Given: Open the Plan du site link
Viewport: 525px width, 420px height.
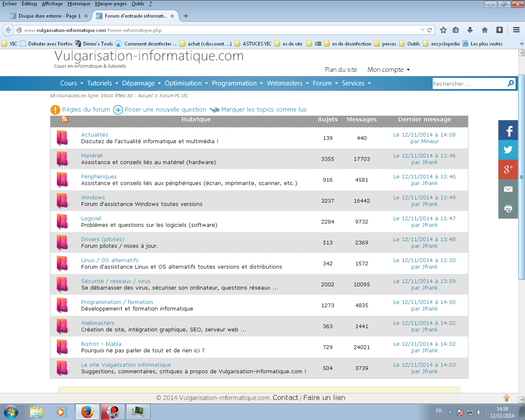Looking at the screenshot, I should tap(341, 70).
